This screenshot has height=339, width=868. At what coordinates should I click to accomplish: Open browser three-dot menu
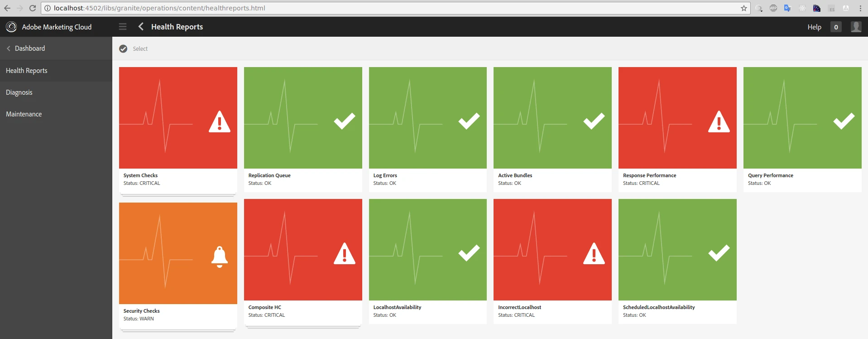coord(860,8)
